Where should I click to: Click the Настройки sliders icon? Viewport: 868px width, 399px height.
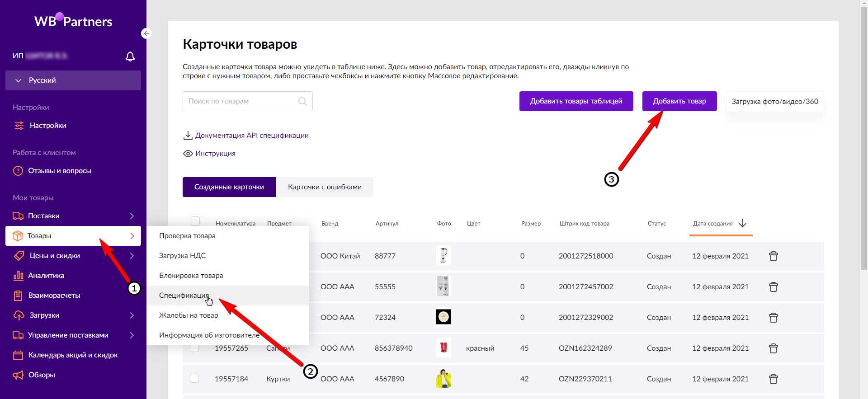click(19, 126)
